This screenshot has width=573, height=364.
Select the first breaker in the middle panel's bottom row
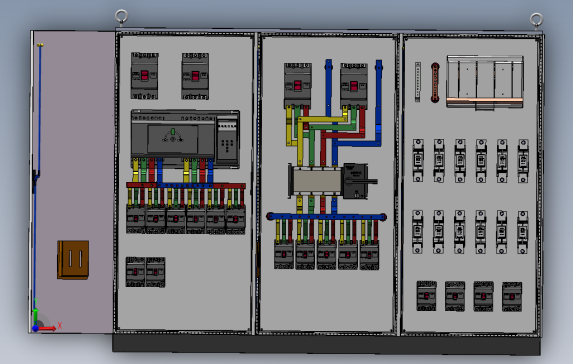click(x=284, y=254)
